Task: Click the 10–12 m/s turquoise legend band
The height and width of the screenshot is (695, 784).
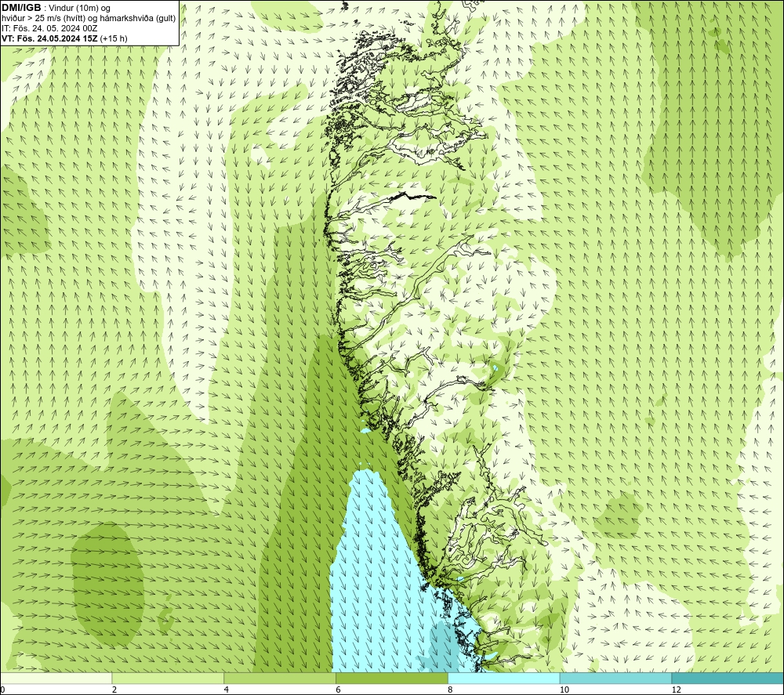Action: (x=616, y=679)
